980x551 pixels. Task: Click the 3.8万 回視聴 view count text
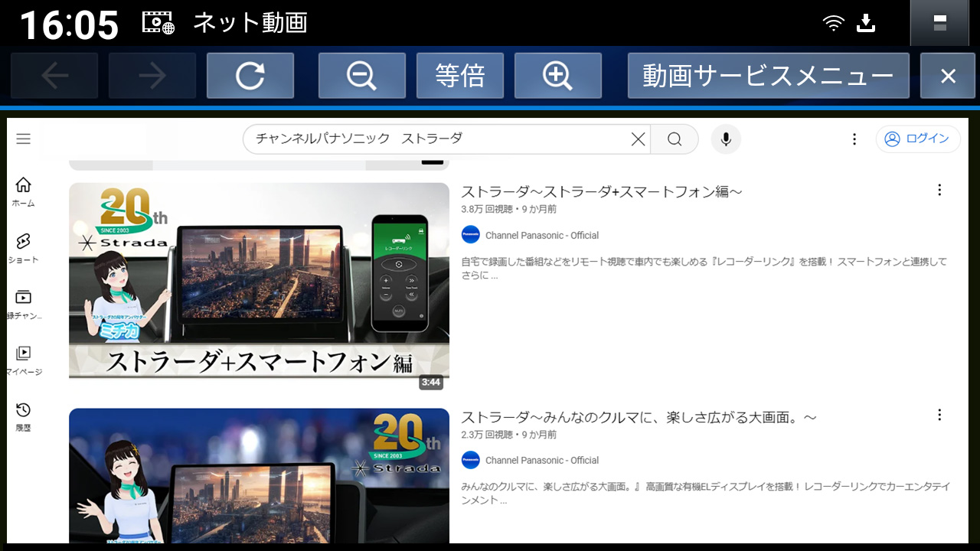coord(486,209)
